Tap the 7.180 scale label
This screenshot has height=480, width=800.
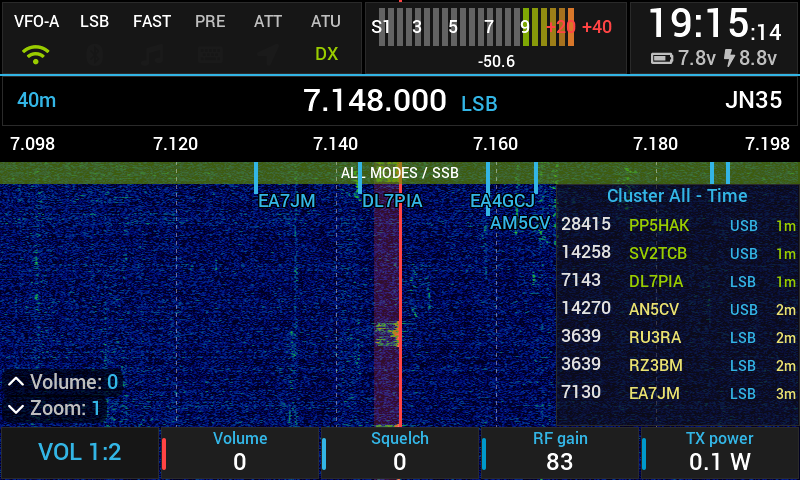655,144
